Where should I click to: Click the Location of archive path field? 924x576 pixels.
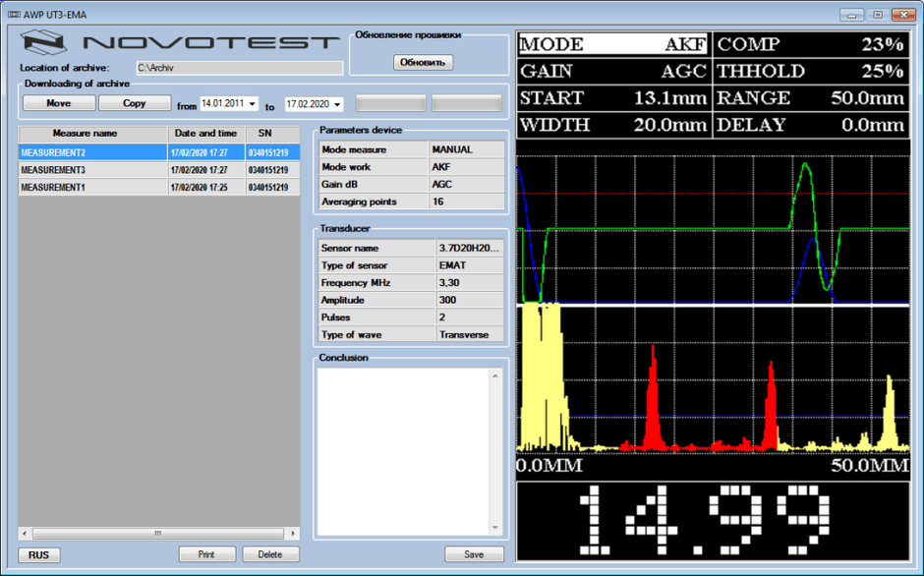coord(239,68)
